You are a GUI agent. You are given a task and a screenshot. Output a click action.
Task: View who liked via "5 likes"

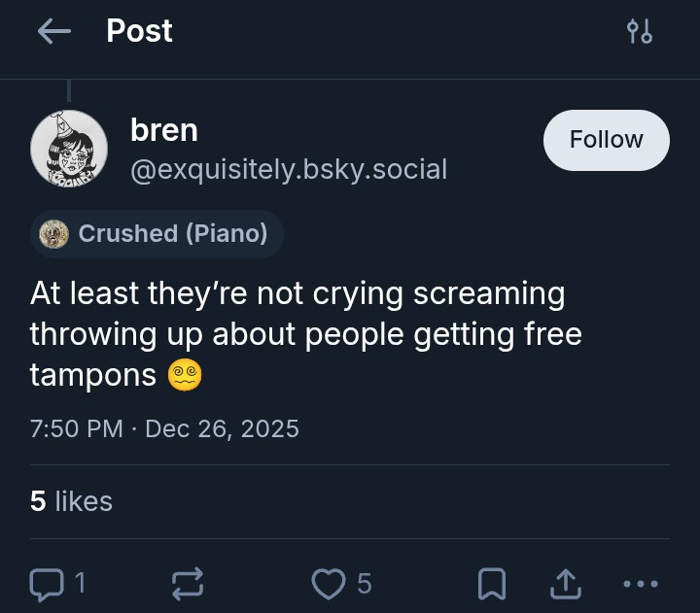tap(71, 501)
